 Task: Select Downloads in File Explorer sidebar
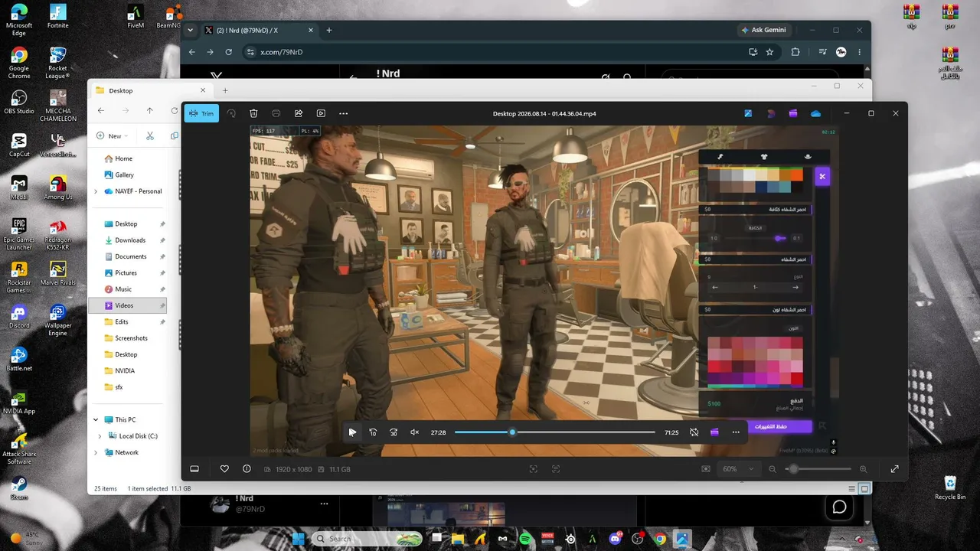click(130, 240)
